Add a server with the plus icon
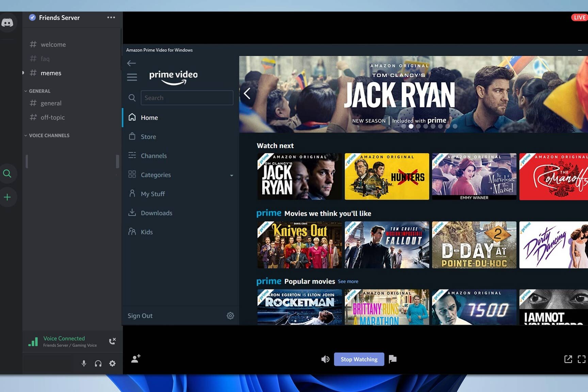This screenshot has height=392, width=588. 7,197
